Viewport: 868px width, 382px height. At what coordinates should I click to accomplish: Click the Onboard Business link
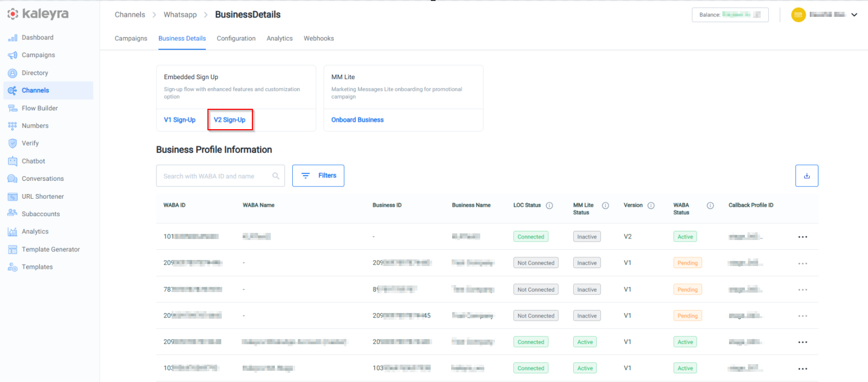[358, 120]
